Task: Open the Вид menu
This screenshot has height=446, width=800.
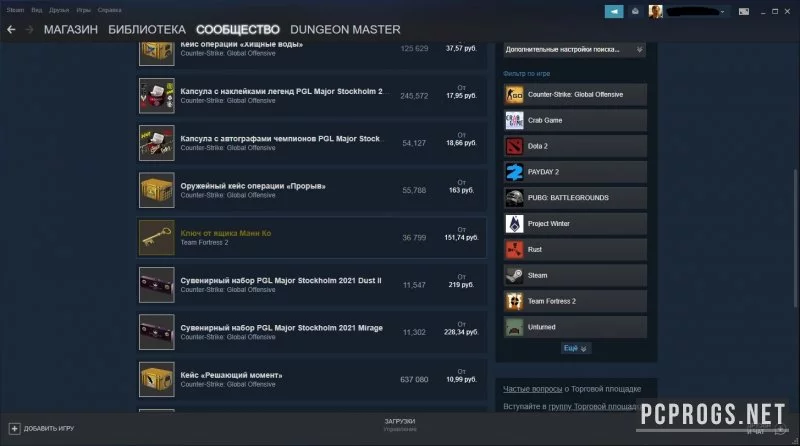Action: 37,10
